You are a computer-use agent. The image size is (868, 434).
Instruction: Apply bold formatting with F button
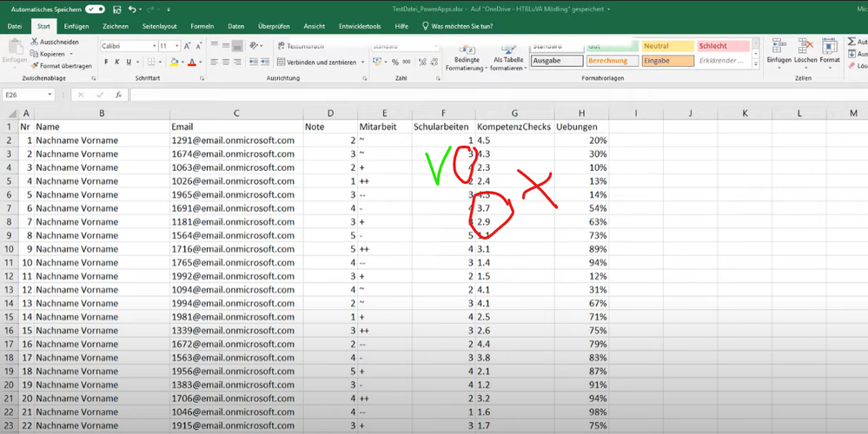pyautogui.click(x=106, y=62)
